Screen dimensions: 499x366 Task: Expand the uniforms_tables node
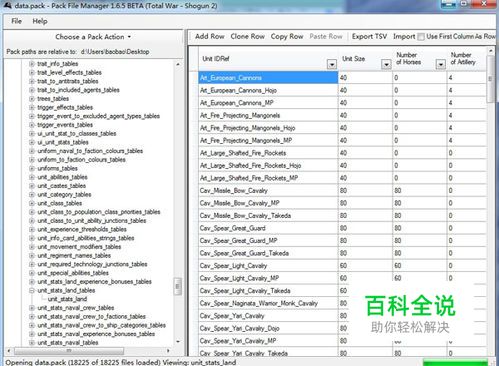click(32, 168)
